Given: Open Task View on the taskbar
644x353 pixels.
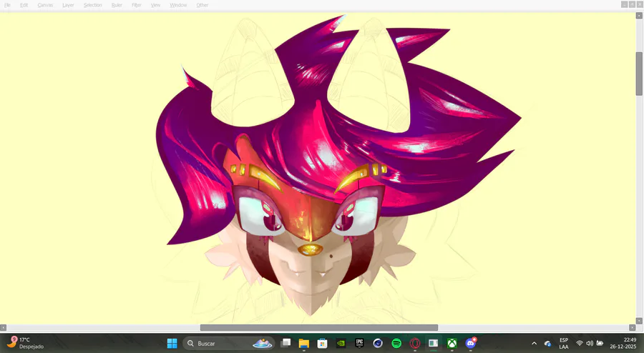Looking at the screenshot, I should [286, 343].
